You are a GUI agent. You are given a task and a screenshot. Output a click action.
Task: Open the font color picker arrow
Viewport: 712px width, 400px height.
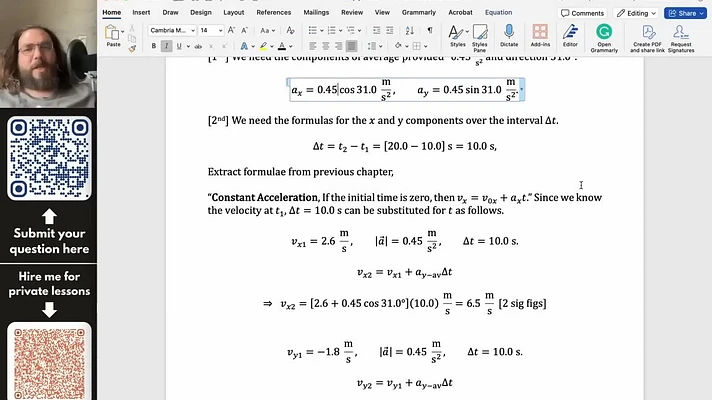tap(291, 46)
